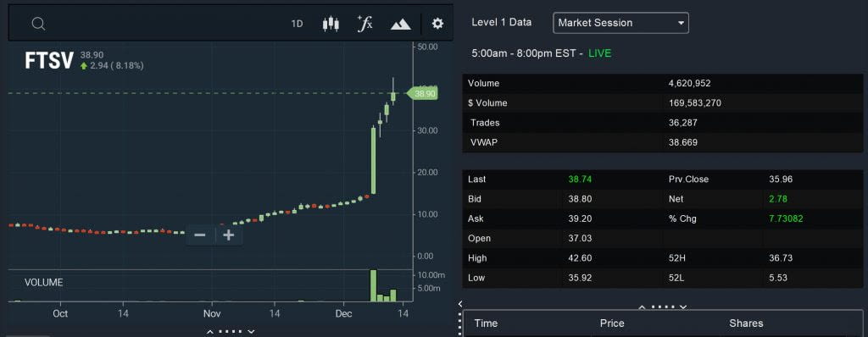Sort by the Price column header

coord(612,323)
